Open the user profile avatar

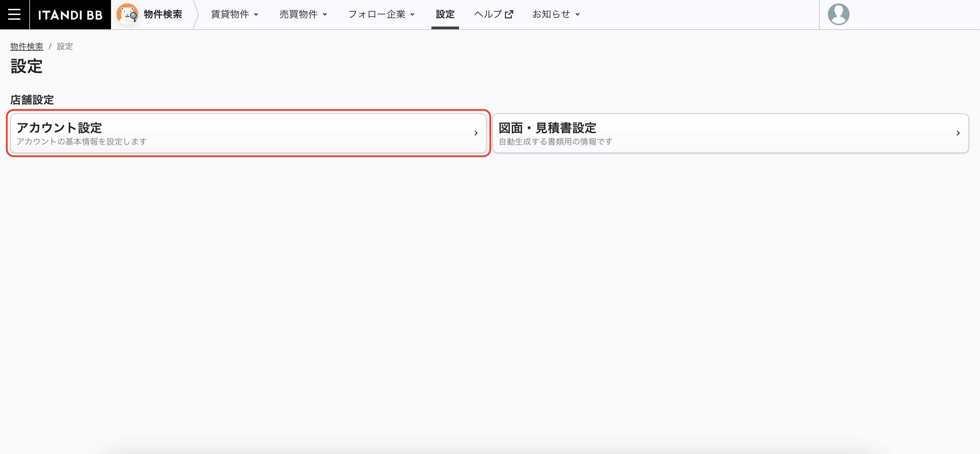click(838, 14)
